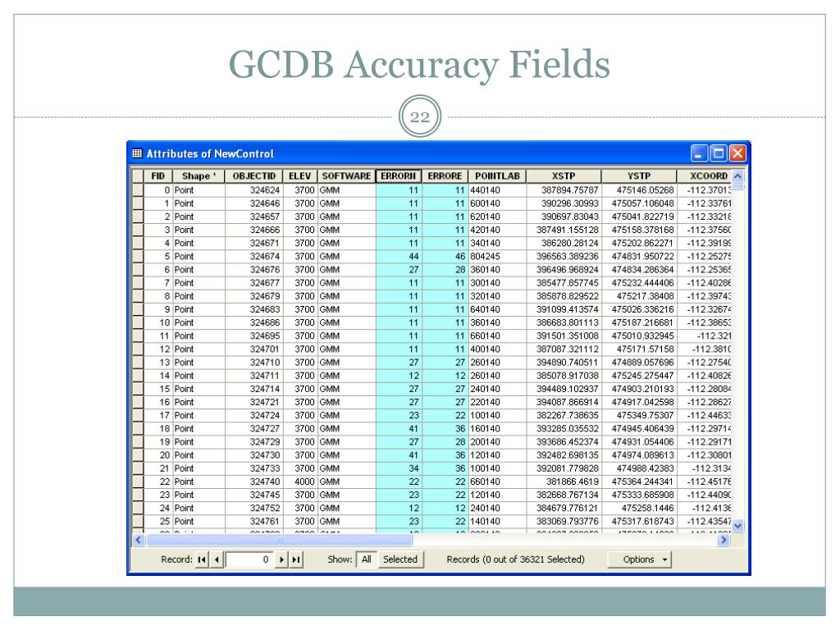
Task: Go to the previous record
Action: coord(217,559)
